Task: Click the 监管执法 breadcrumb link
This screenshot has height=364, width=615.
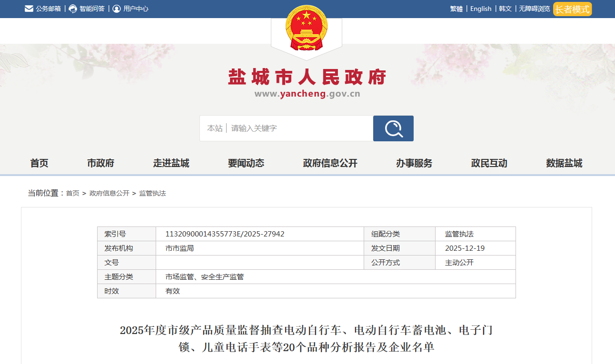Action: (152, 193)
